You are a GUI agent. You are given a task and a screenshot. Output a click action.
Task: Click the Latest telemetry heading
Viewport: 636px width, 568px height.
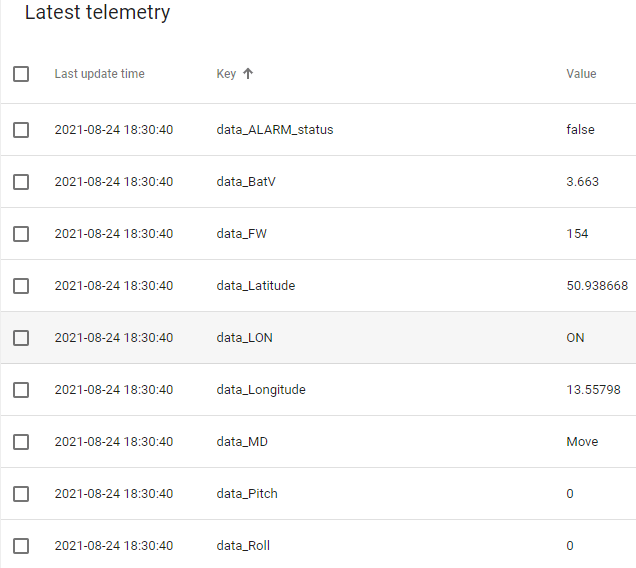pos(97,13)
